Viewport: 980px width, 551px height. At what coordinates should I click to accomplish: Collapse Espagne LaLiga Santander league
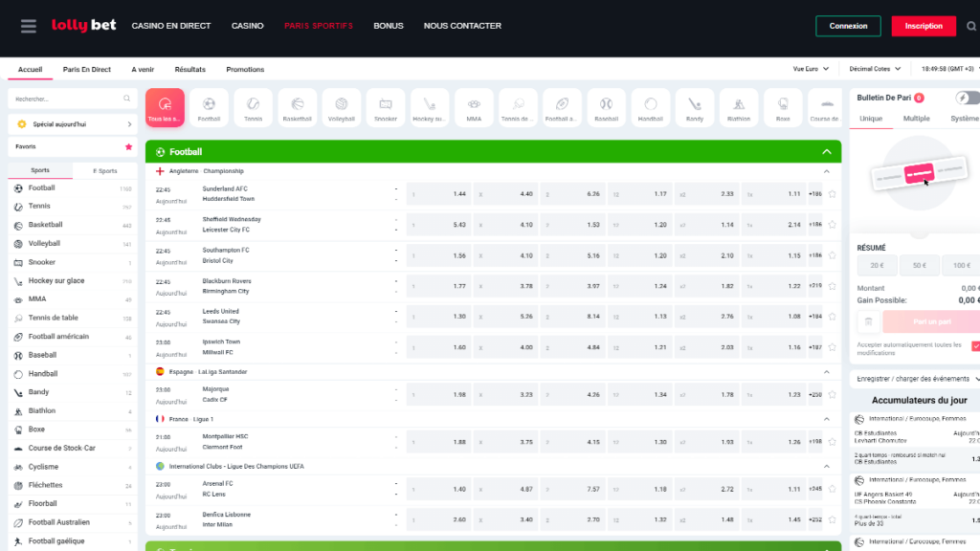coord(826,372)
